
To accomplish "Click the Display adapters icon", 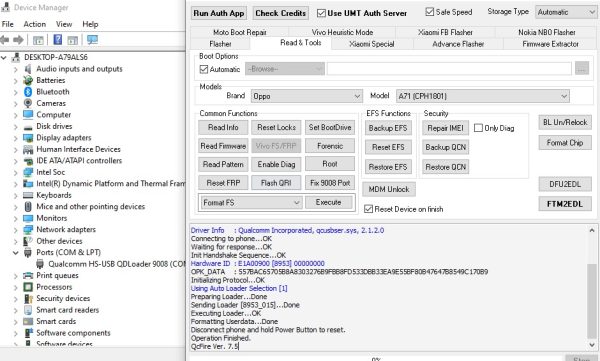I will [x=28, y=138].
